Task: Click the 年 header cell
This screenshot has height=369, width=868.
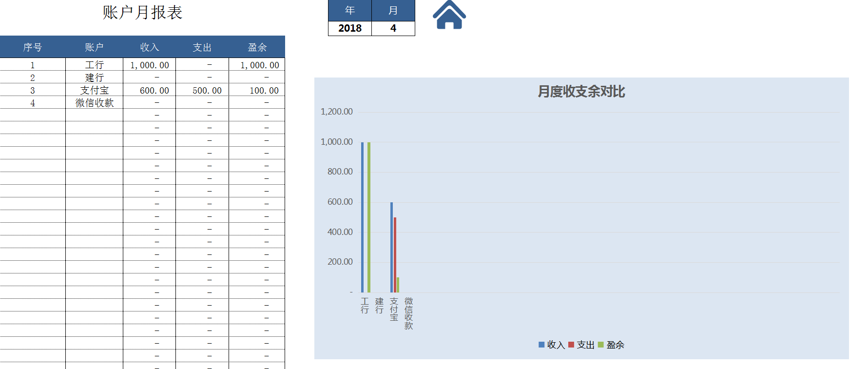Action: pos(350,10)
